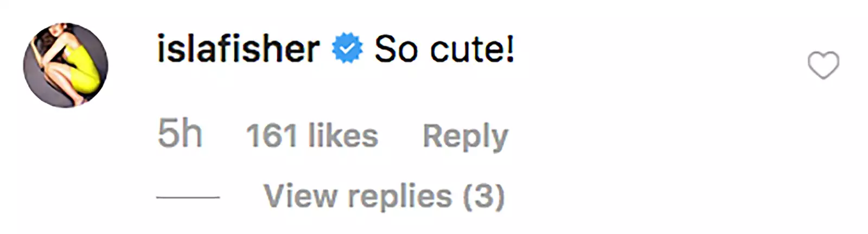The width and height of the screenshot is (868, 234).
Task: Open the comment permalink from 5h
Action: [x=180, y=134]
